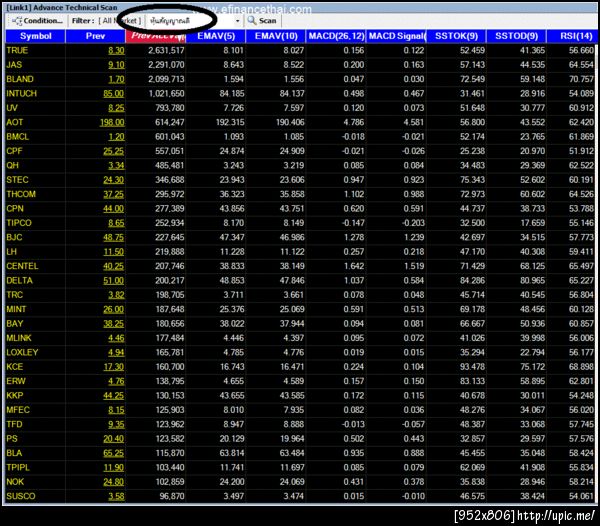Click the red PrevAccVol column header
The image size is (600, 526).
(156, 36)
